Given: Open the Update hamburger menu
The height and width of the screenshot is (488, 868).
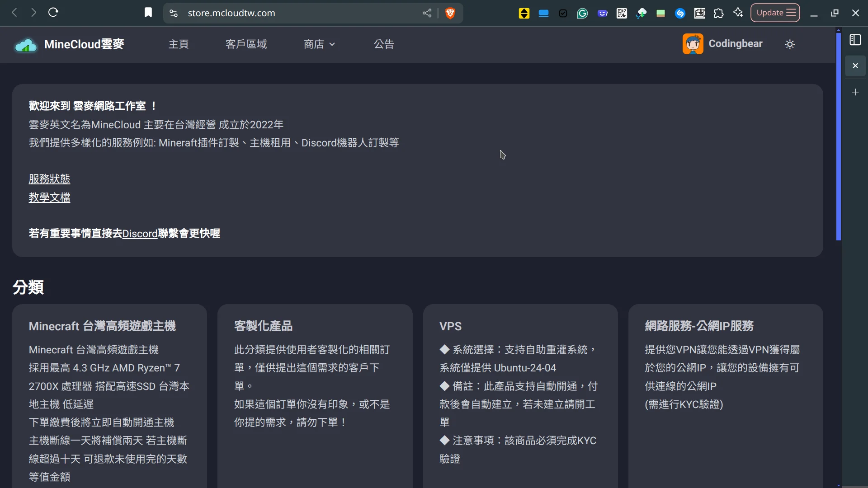Looking at the screenshot, I should click(775, 13).
